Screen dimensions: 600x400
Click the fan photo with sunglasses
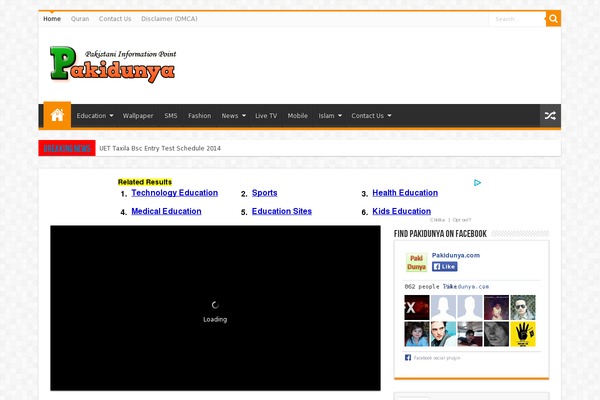[x=523, y=307]
